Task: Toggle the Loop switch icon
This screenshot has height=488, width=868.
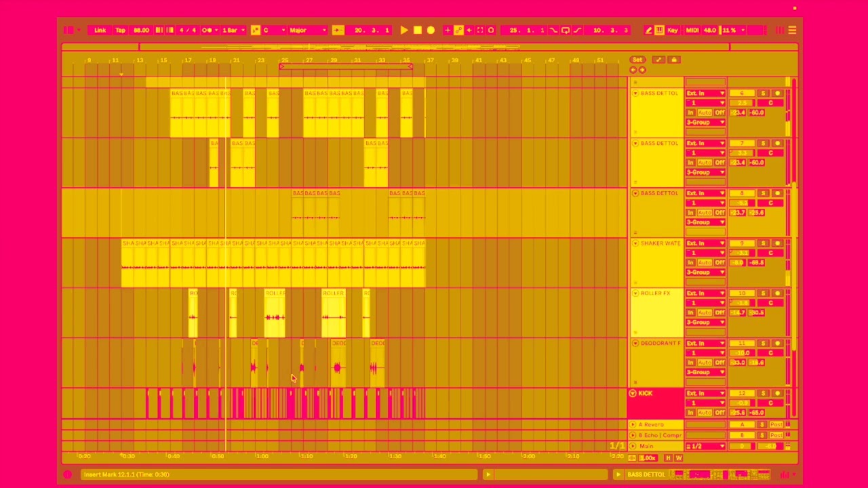Action: (566, 30)
